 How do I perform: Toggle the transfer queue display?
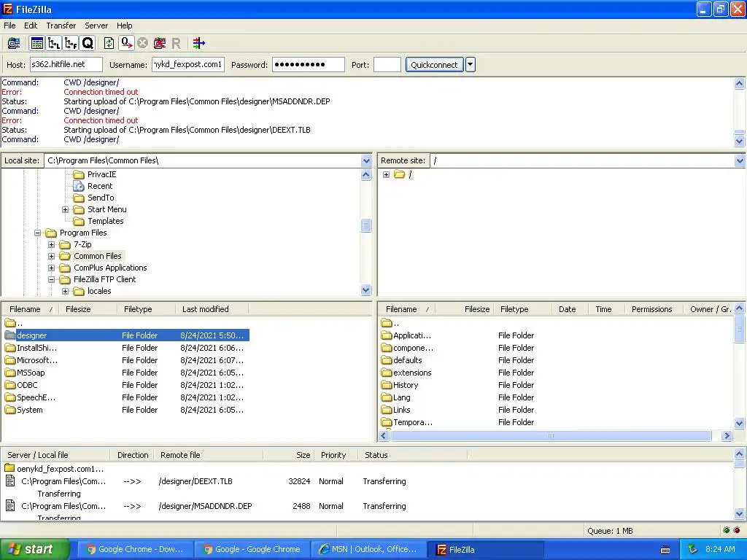[88, 43]
